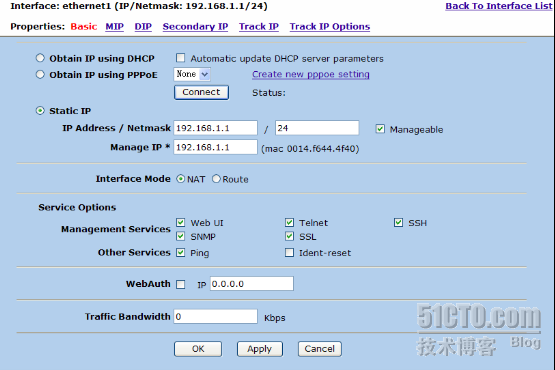Focus the Manage IP input field
The height and width of the screenshot is (370, 555).
tap(215, 147)
